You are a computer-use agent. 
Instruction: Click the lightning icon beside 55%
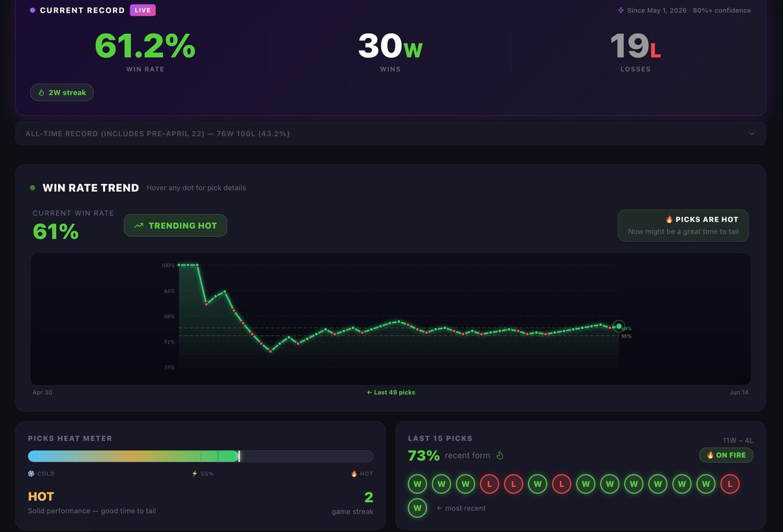(x=194, y=474)
